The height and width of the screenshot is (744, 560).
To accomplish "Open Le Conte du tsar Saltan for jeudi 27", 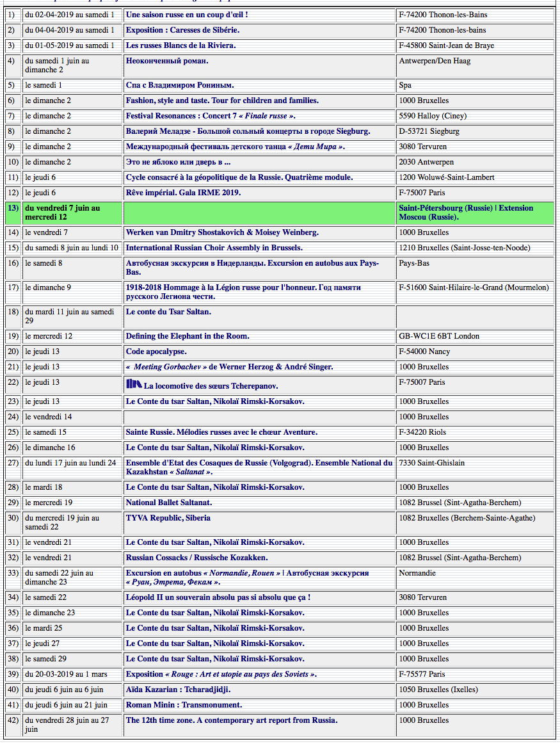I will click(215, 643).
